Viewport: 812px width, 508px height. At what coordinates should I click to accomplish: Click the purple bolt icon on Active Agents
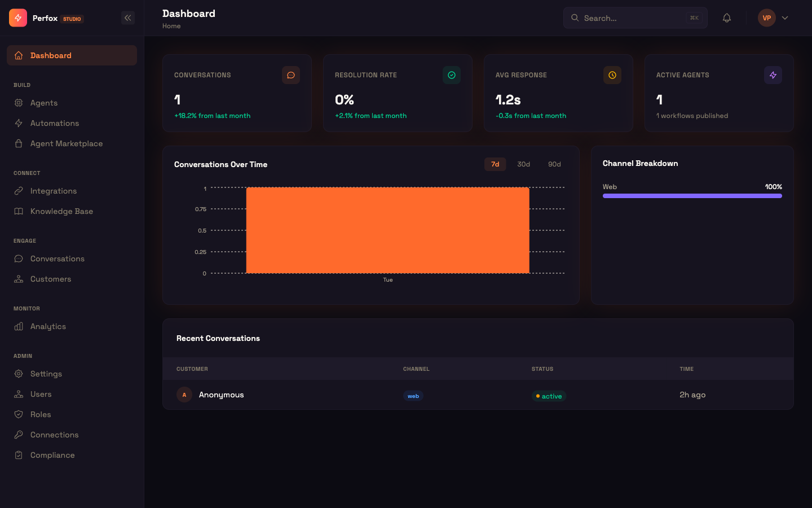(773, 75)
